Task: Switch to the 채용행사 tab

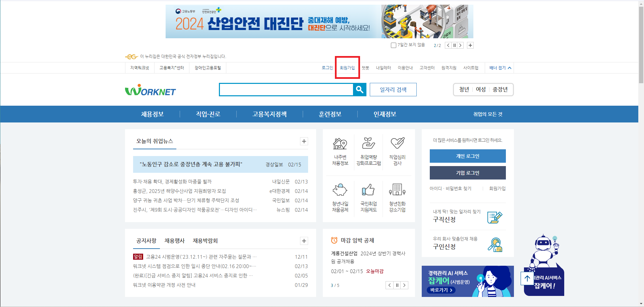Action: pyautogui.click(x=174, y=241)
